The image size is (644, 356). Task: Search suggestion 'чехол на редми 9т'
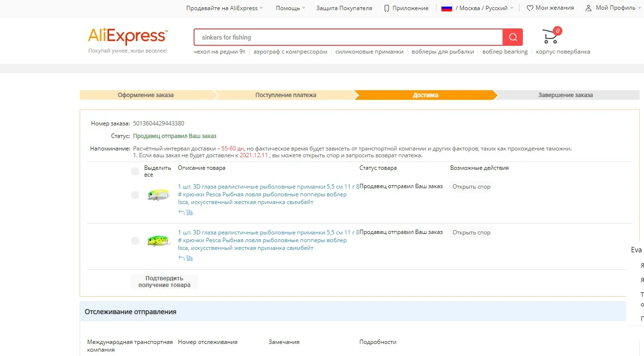click(219, 52)
